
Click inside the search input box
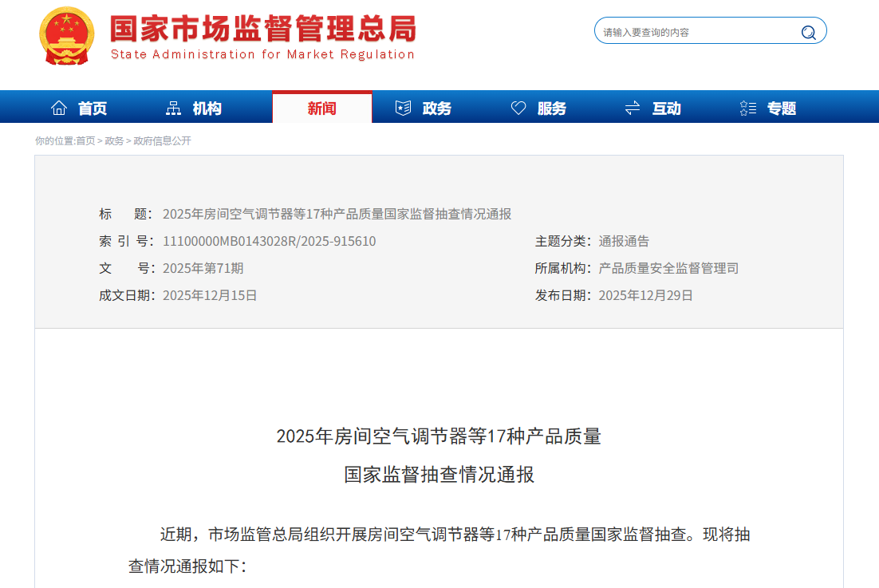coord(694,30)
